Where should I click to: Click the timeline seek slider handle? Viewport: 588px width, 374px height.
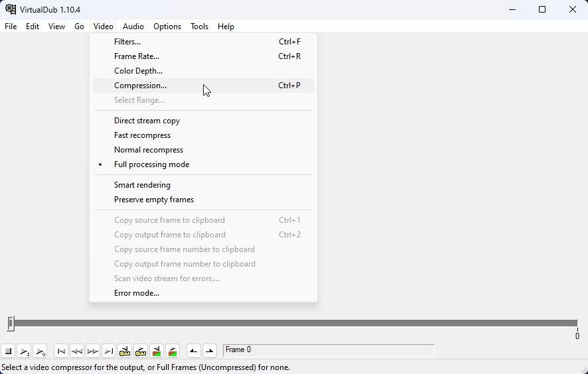click(11, 323)
